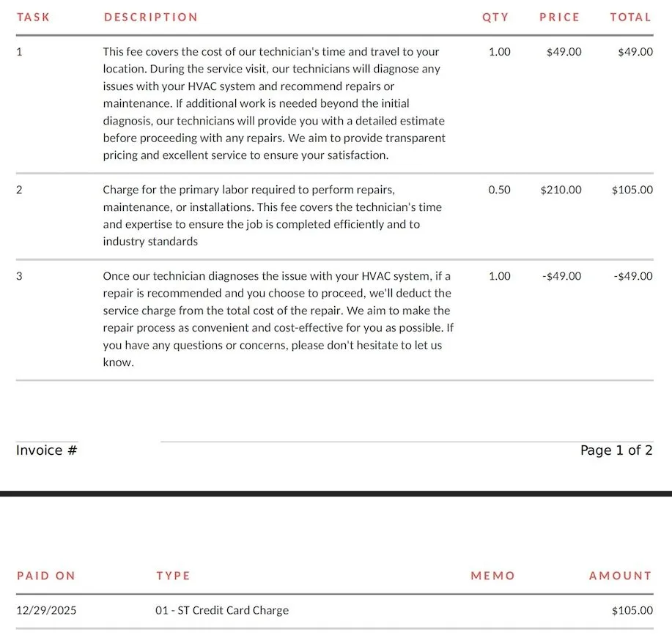Image resolution: width=672 pixels, height=635 pixels.
Task: Select the service charge deduction description
Action: (x=277, y=319)
